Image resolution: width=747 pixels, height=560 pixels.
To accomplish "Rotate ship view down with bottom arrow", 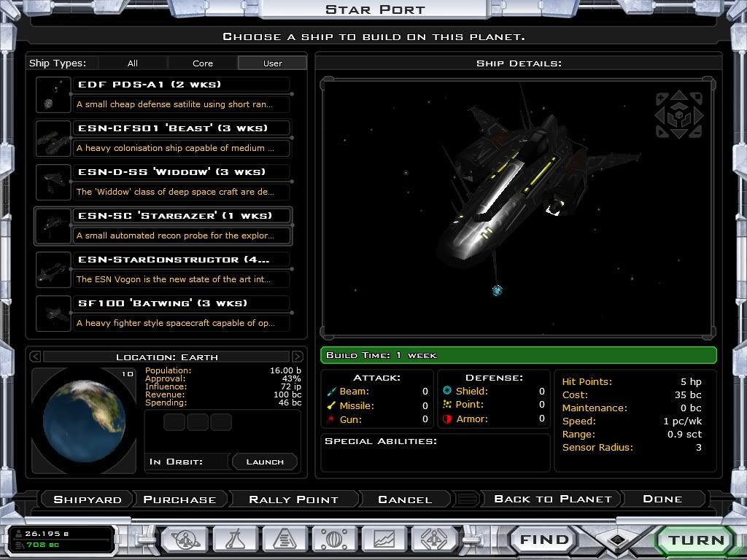I will click(679, 134).
